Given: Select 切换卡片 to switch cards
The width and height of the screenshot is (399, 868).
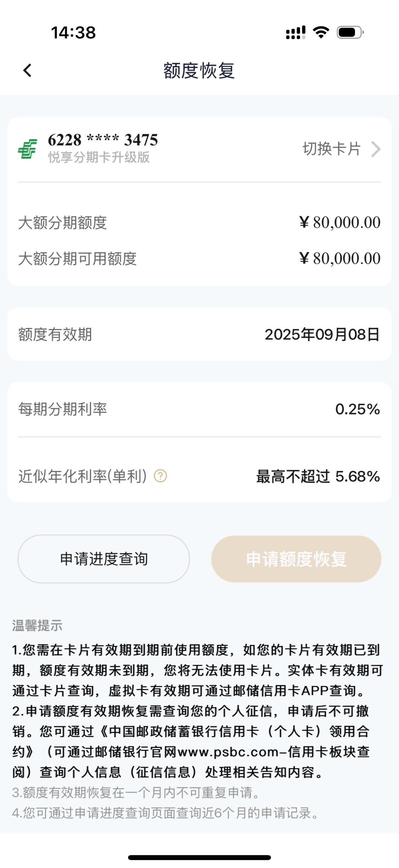Looking at the screenshot, I should pos(332,149).
